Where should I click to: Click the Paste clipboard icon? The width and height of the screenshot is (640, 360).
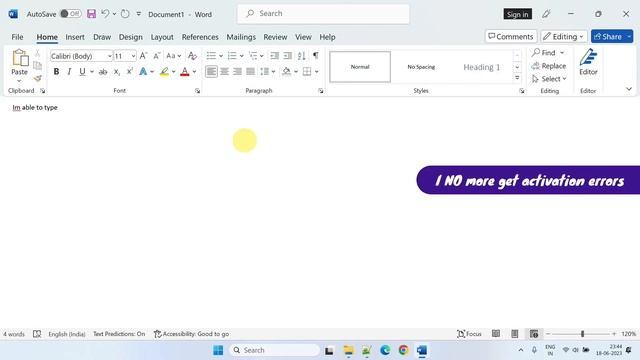[x=19, y=58]
